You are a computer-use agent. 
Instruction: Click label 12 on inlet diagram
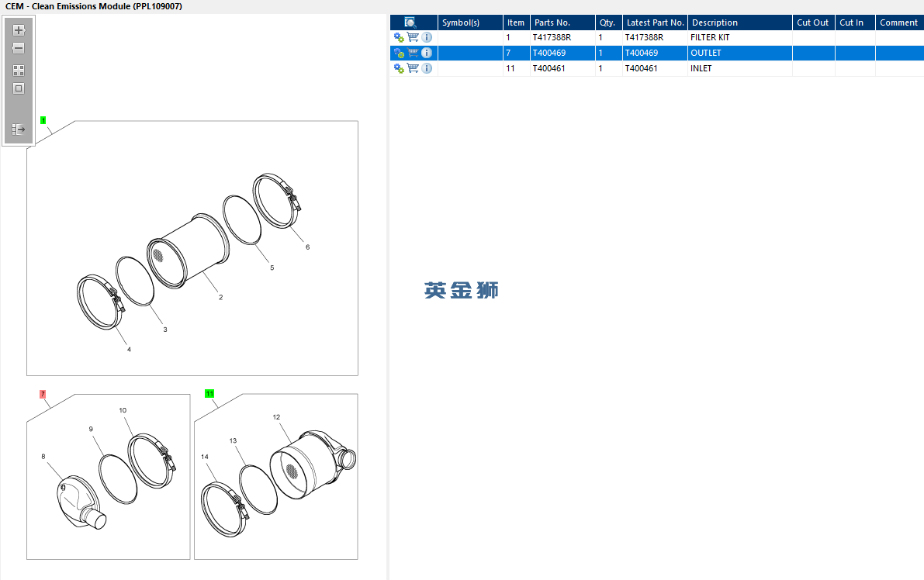pyautogui.click(x=276, y=417)
